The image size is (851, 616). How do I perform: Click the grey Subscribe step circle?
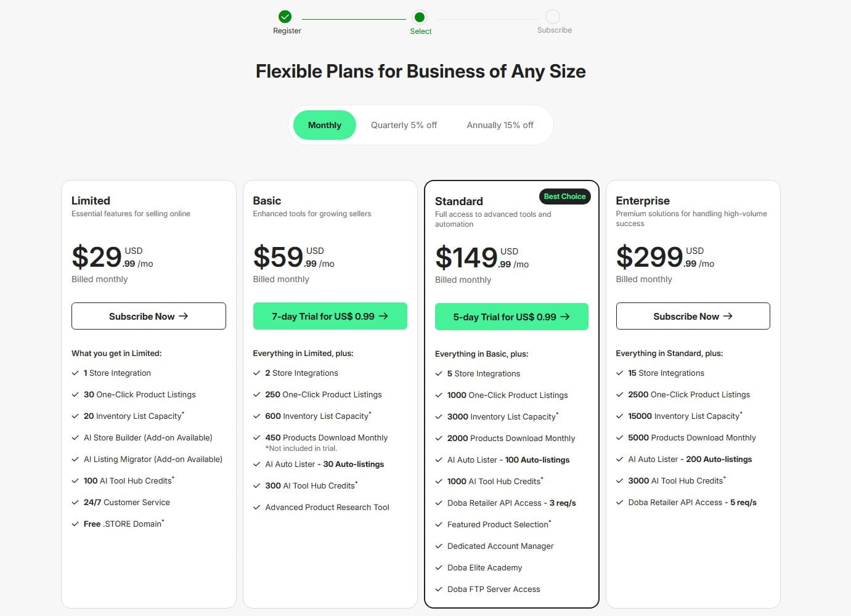point(553,17)
